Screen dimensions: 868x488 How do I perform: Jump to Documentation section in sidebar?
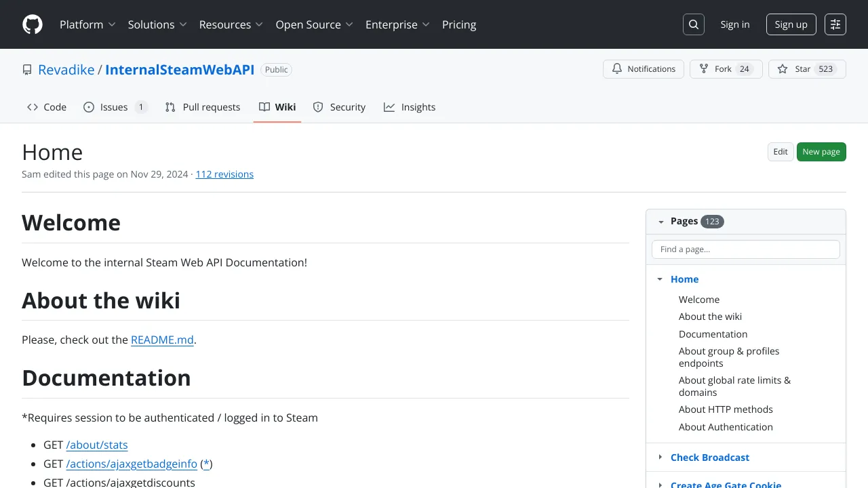(713, 334)
